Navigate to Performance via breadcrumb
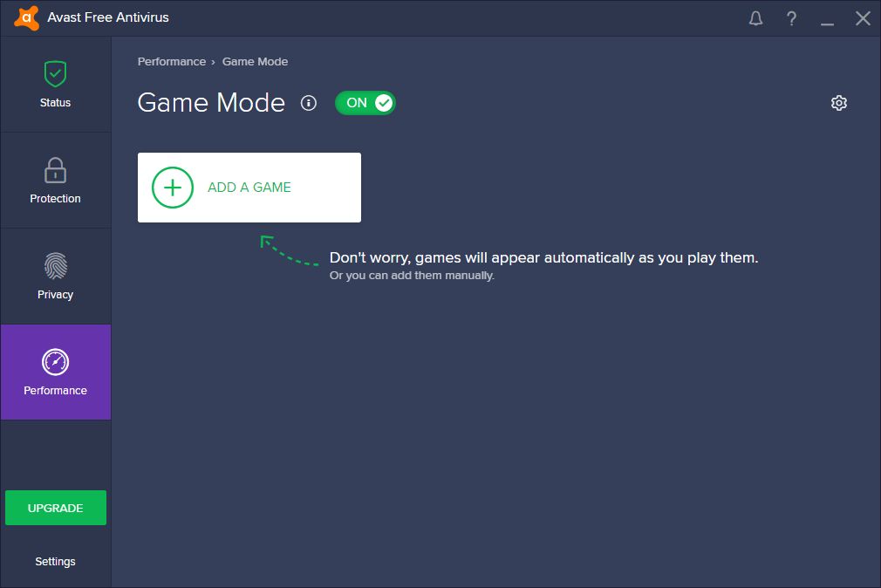 171,61
